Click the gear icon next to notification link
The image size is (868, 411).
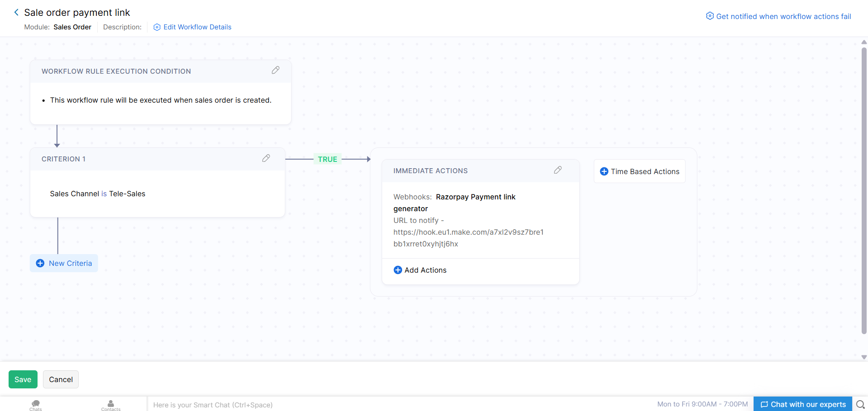tap(710, 16)
